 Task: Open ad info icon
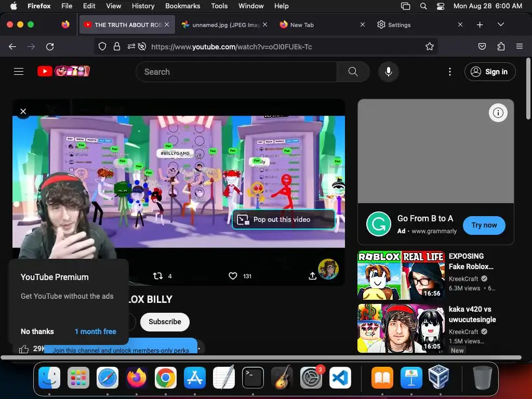tap(498, 113)
